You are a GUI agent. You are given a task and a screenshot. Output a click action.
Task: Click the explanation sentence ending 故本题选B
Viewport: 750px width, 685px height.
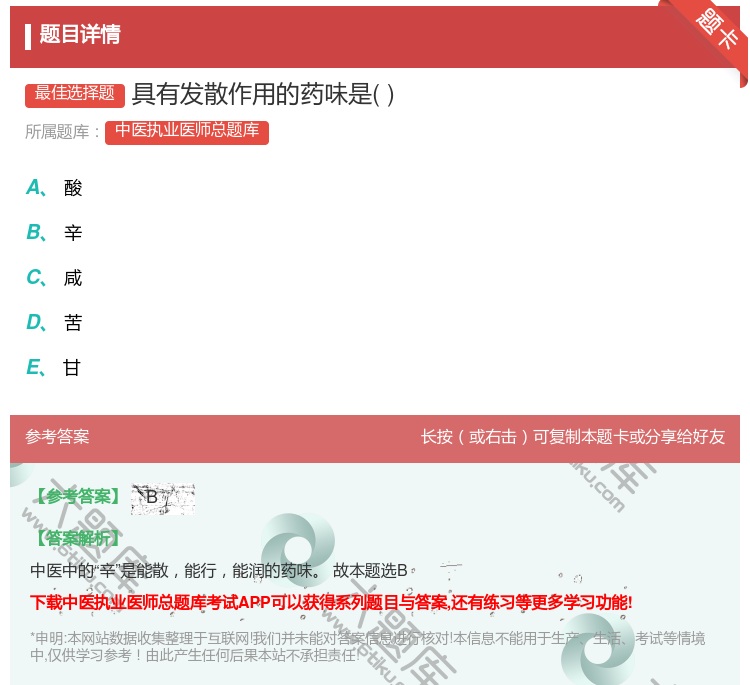click(219, 571)
